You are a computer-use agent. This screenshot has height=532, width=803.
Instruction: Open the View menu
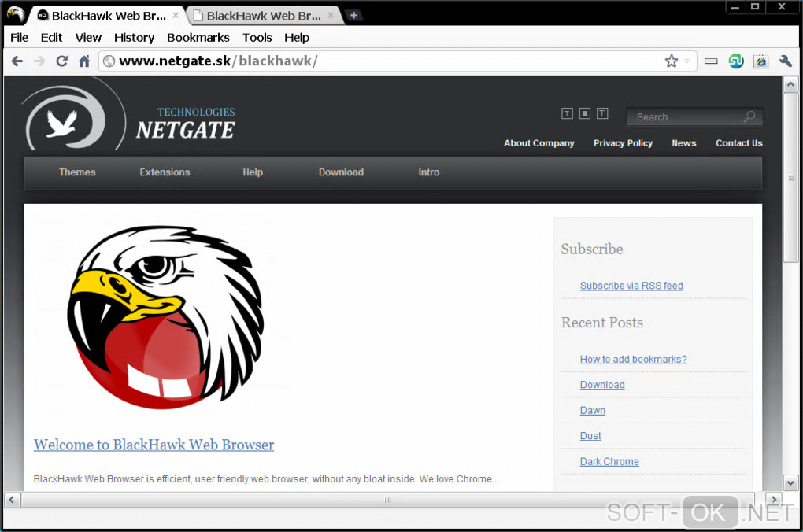coord(88,38)
